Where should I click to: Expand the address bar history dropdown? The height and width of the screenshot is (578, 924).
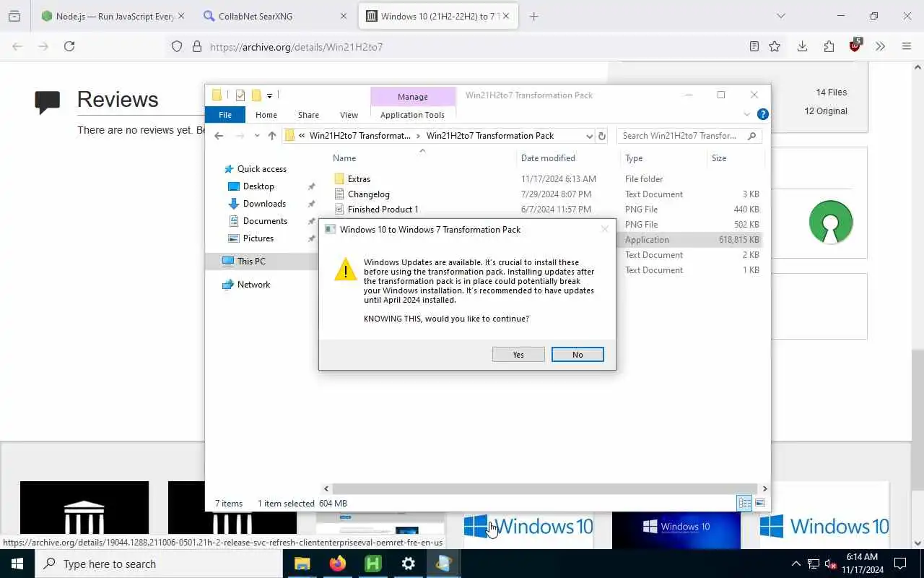[589, 136]
